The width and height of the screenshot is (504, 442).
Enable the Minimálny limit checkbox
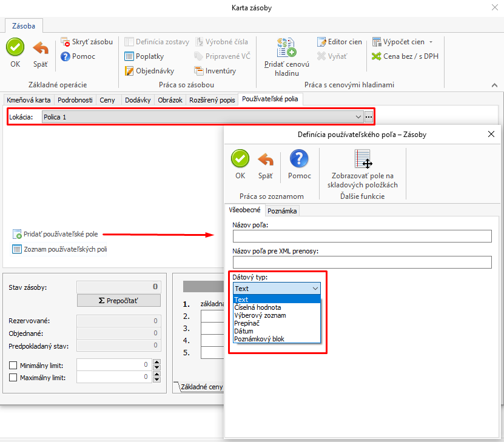tap(13, 365)
